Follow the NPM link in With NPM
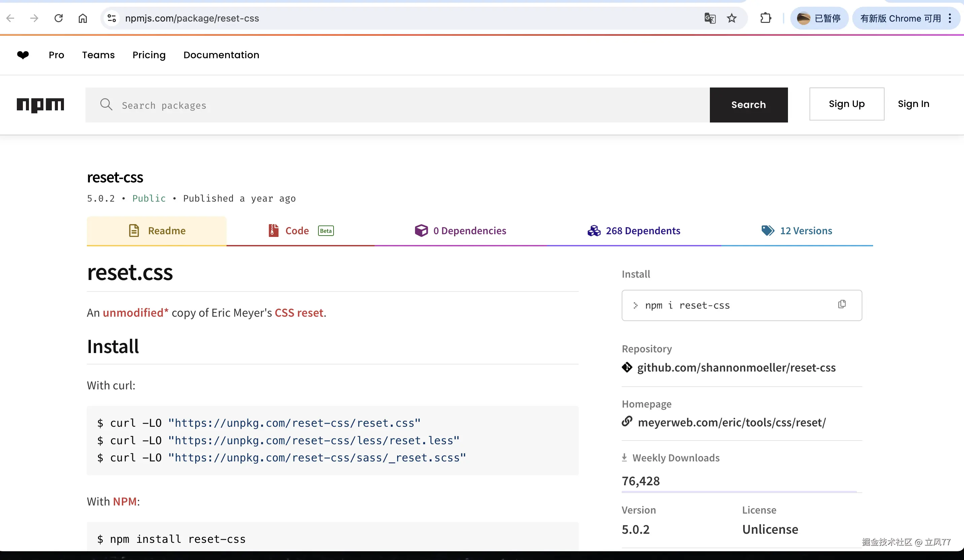Image resolution: width=964 pixels, height=560 pixels. 125,501
